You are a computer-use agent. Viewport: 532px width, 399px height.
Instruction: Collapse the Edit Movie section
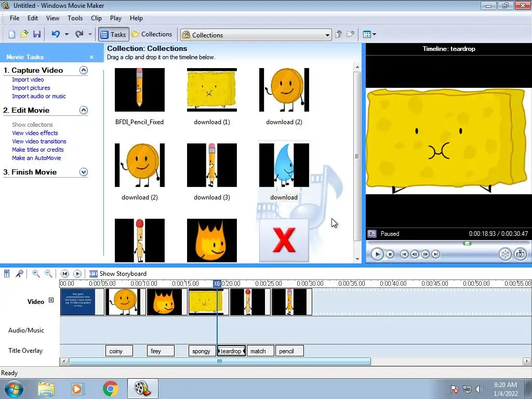pyautogui.click(x=84, y=110)
